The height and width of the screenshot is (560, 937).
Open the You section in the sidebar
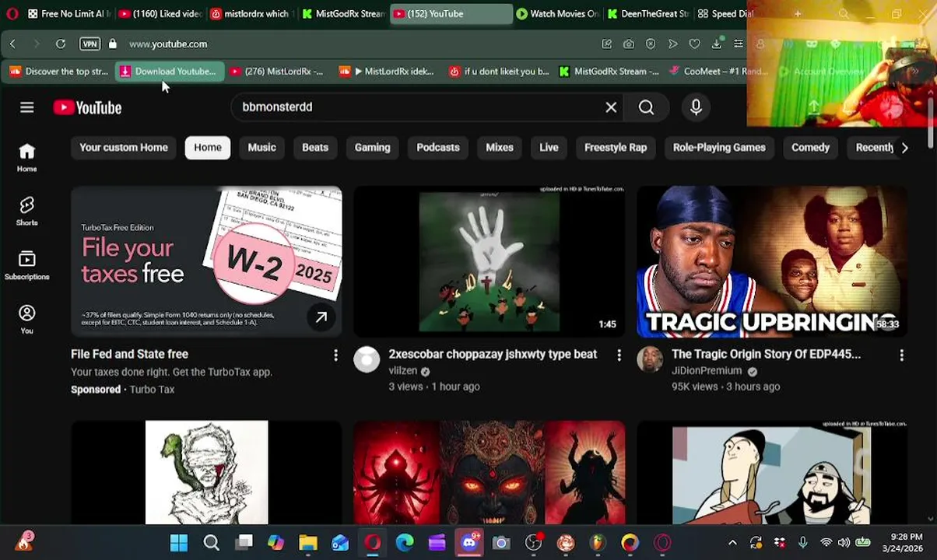(26, 319)
